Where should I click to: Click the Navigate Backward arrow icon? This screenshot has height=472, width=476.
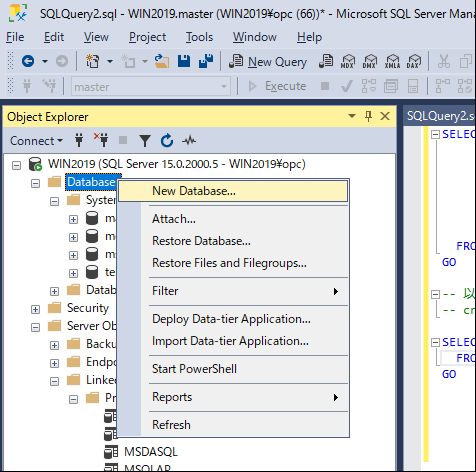point(28,61)
